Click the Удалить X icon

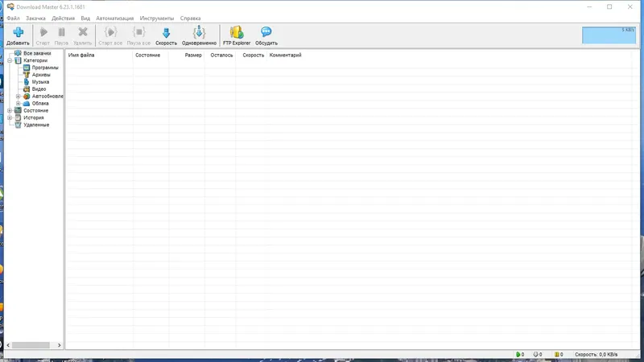83,32
